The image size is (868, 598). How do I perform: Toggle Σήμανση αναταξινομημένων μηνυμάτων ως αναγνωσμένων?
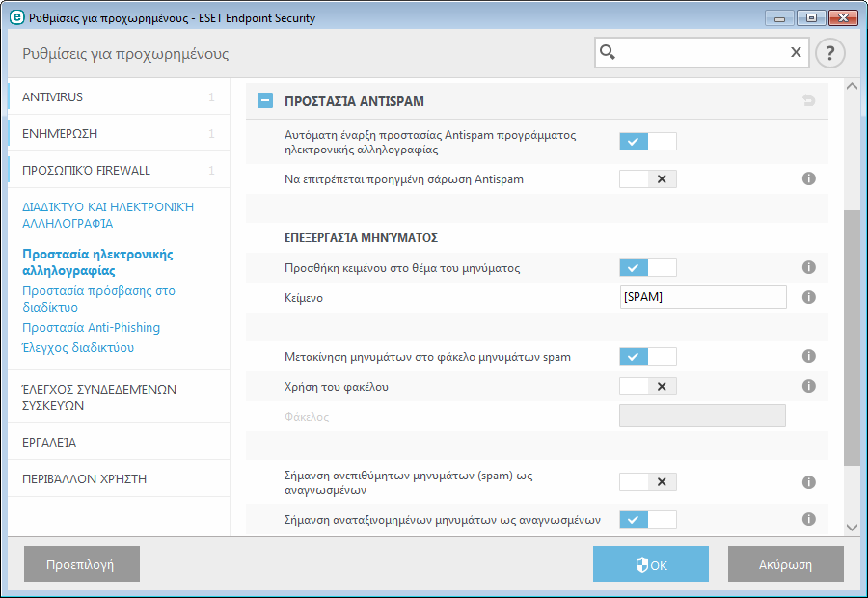coord(648,519)
